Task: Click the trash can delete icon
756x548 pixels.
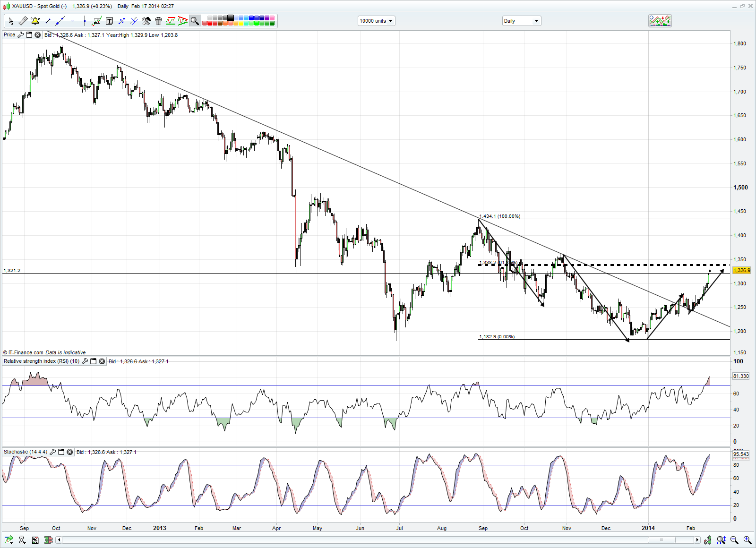Action: pyautogui.click(x=158, y=21)
